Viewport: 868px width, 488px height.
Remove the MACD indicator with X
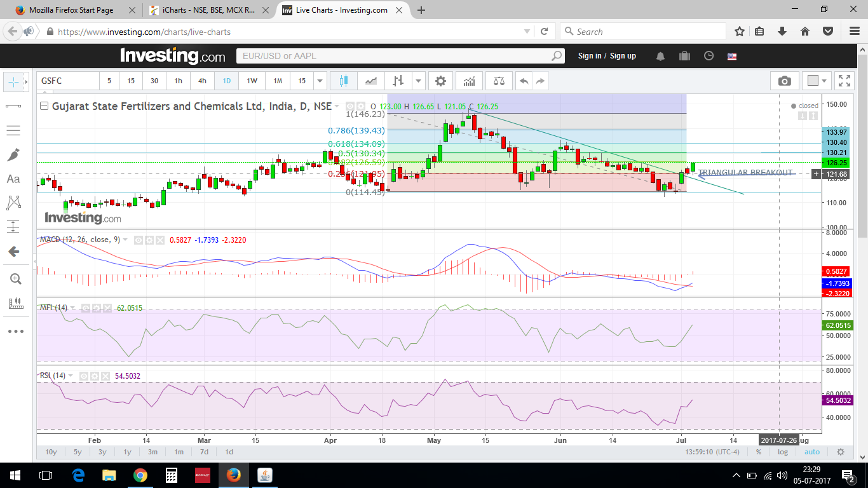pyautogui.click(x=159, y=240)
